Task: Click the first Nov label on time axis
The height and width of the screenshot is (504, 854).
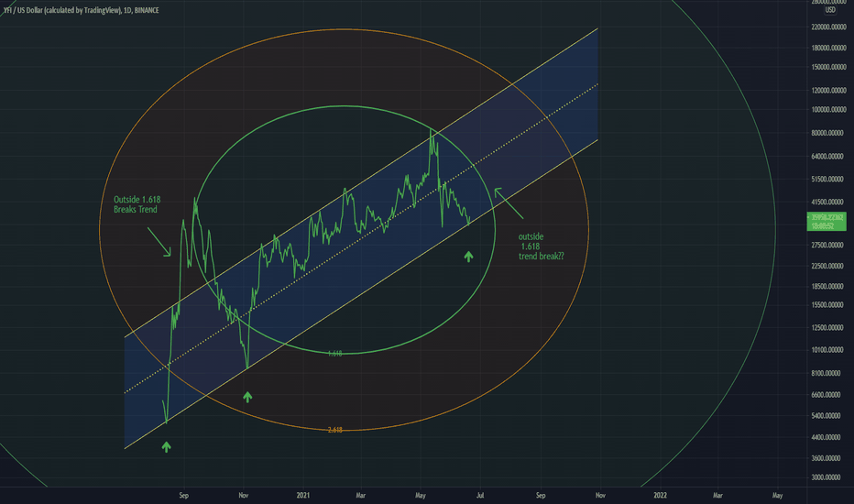Action: tap(244, 495)
